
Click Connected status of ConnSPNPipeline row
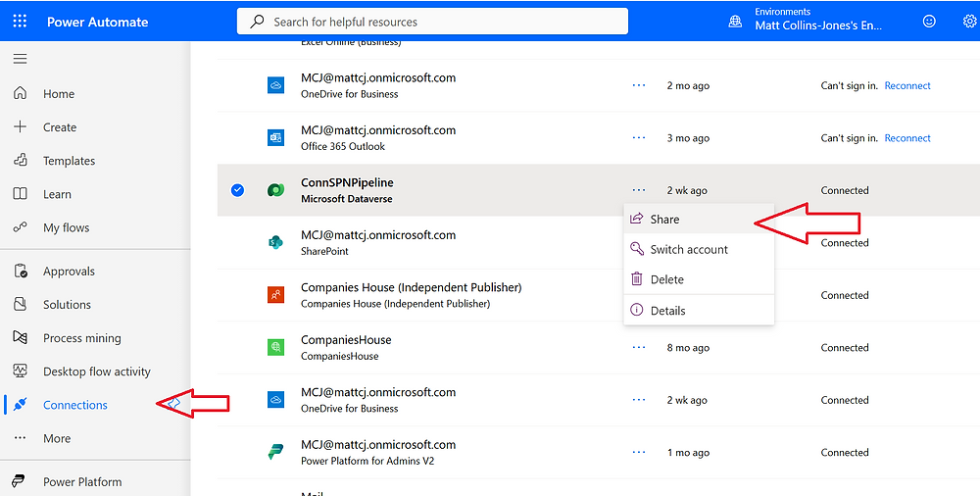point(845,191)
